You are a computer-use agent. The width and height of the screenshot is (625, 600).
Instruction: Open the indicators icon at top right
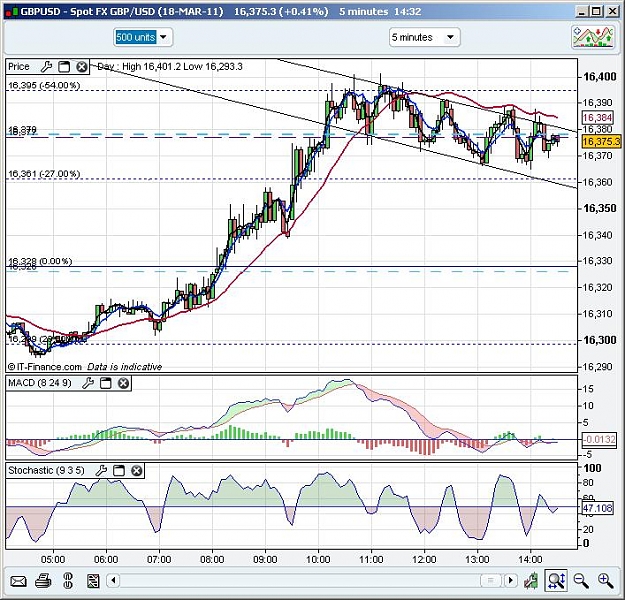click(593, 37)
